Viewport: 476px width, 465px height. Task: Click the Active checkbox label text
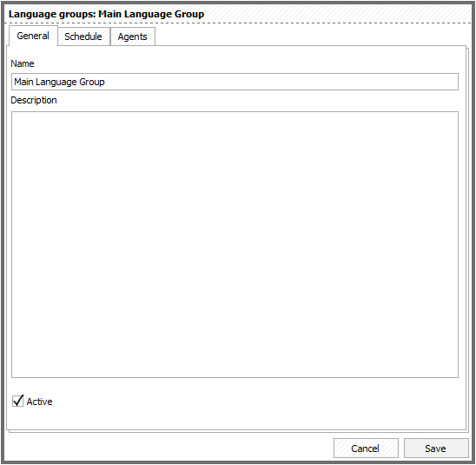pos(39,402)
